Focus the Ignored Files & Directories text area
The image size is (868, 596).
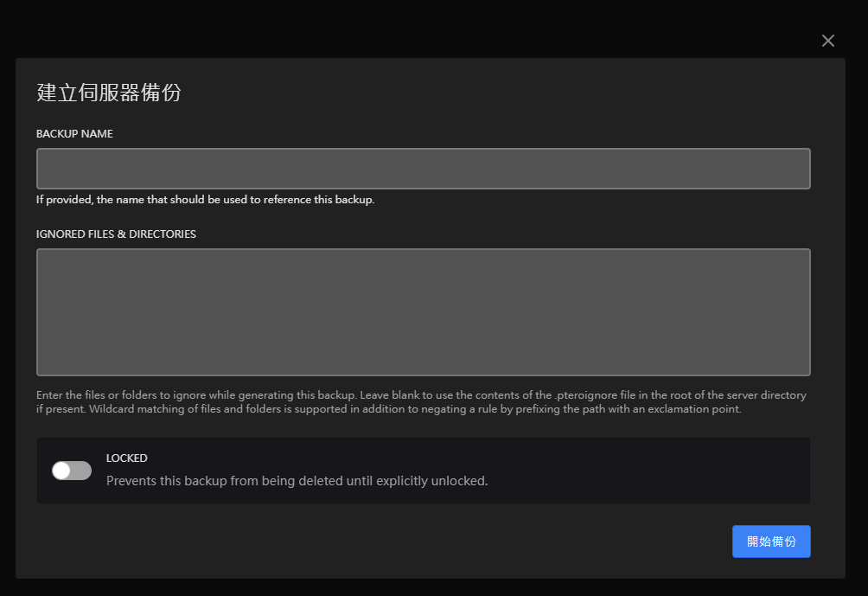[x=423, y=312]
